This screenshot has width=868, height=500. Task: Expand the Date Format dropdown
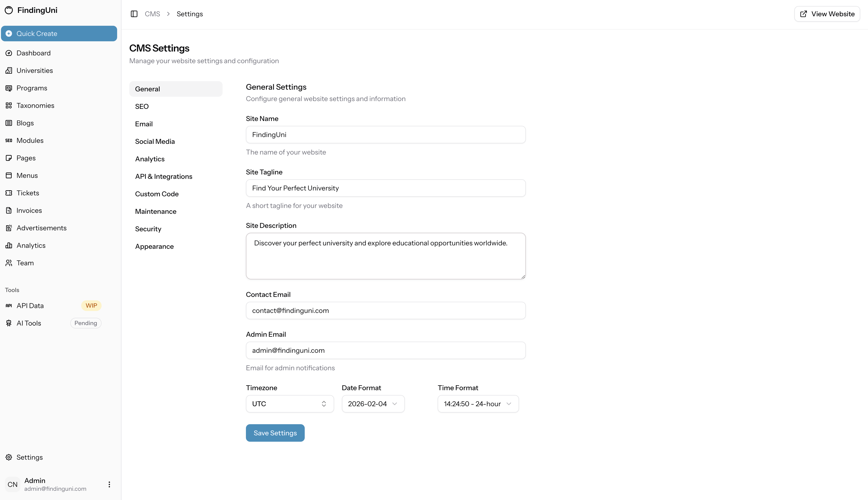pyautogui.click(x=373, y=404)
